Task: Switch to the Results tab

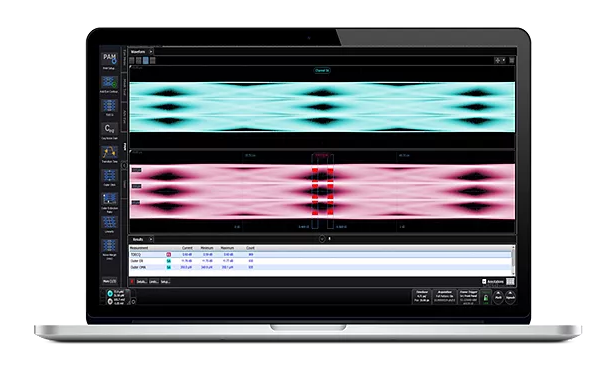Action: coord(138,239)
